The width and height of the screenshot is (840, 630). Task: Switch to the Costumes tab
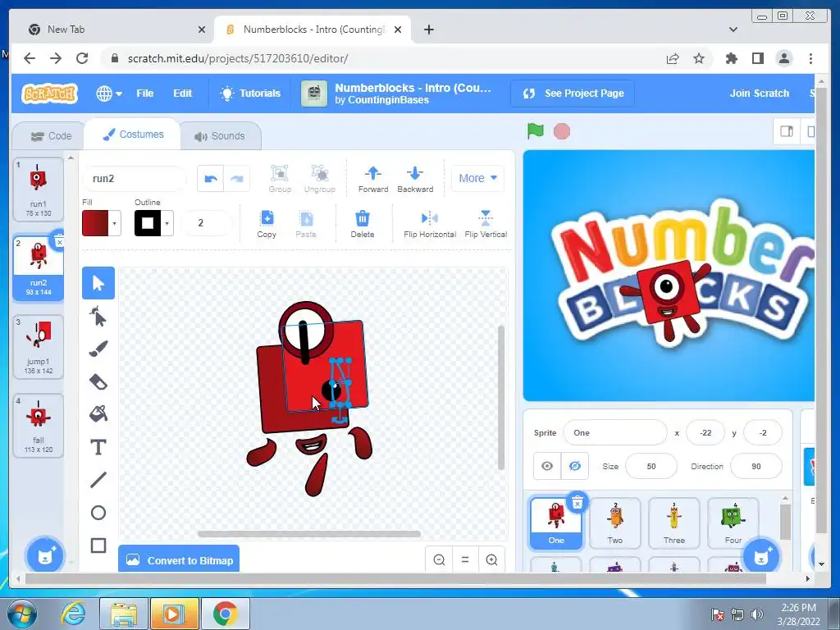[x=133, y=135]
